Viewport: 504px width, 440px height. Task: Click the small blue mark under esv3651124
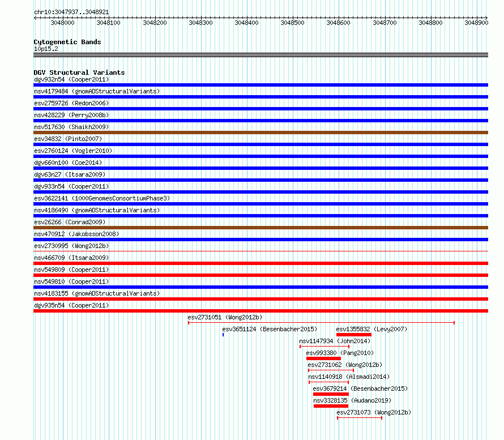coord(223,335)
